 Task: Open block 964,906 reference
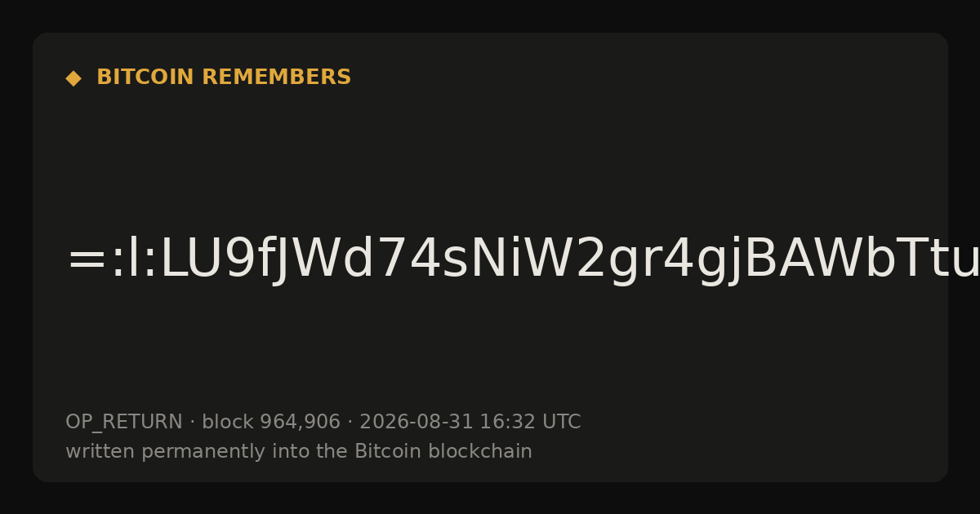pos(271,422)
